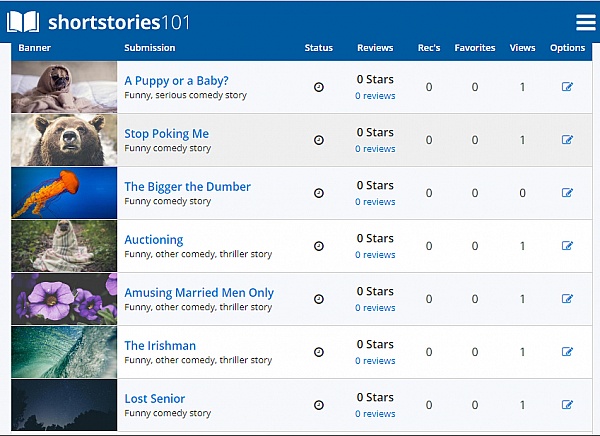Screen dimensions: 600x436
Task: Open the Amusing Married Men Only link
Action: click(x=198, y=292)
